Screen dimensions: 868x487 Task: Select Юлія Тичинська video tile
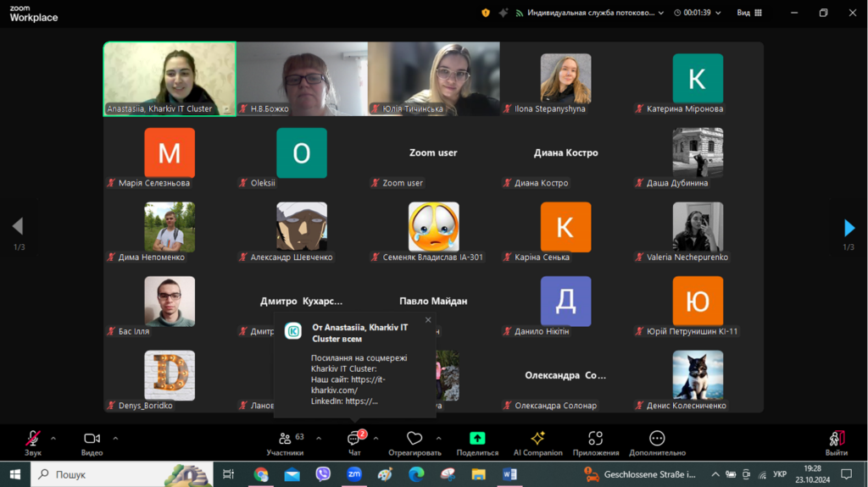(433, 79)
